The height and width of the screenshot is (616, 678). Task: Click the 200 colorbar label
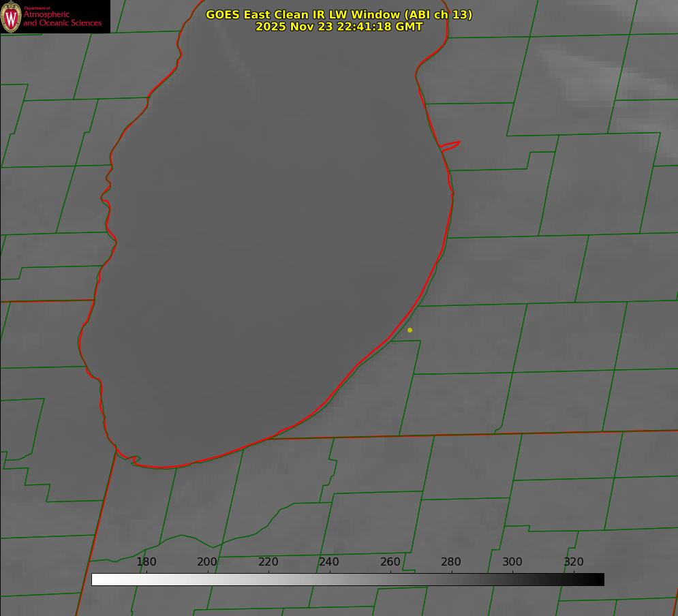tap(207, 561)
